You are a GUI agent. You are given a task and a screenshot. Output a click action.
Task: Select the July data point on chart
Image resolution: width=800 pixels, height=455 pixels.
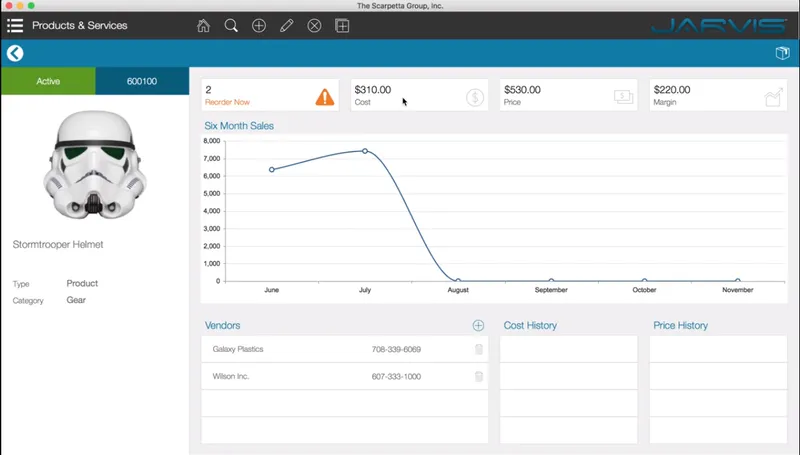365,151
